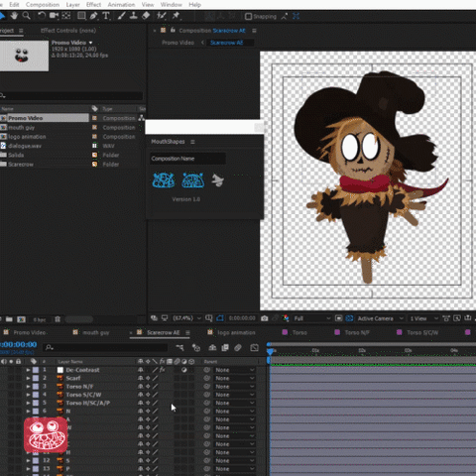This screenshot has height=476, width=476.
Task: Select the Hand tool
Action: pyautogui.click(x=14, y=16)
